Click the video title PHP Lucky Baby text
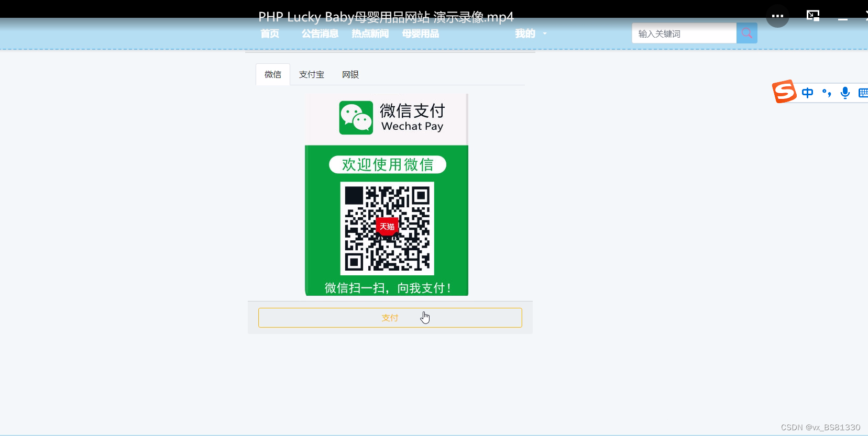Image resolution: width=868 pixels, height=436 pixels. pyautogui.click(x=386, y=17)
